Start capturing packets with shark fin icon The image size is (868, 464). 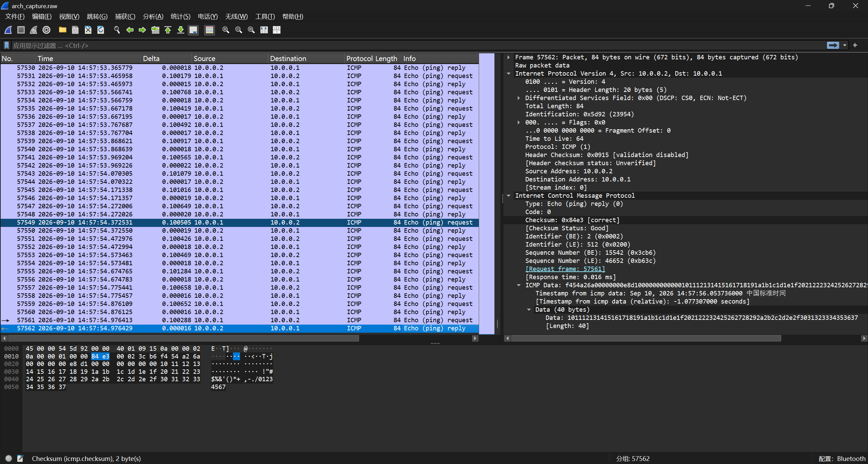(x=8, y=30)
